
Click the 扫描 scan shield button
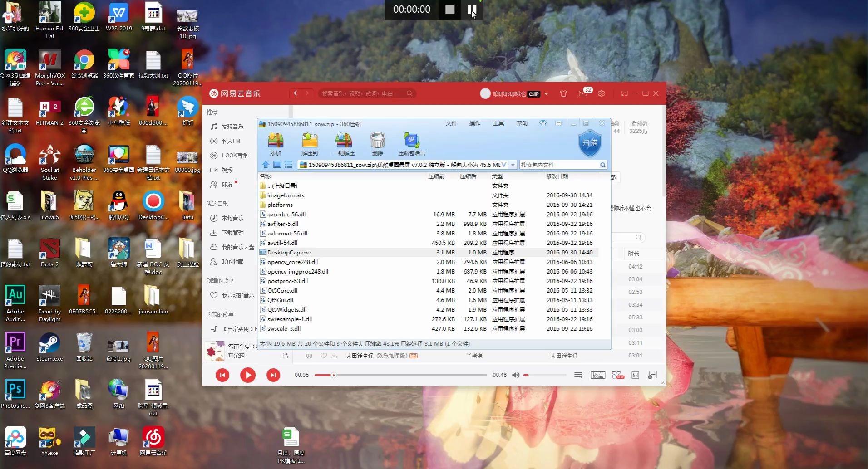click(x=590, y=143)
